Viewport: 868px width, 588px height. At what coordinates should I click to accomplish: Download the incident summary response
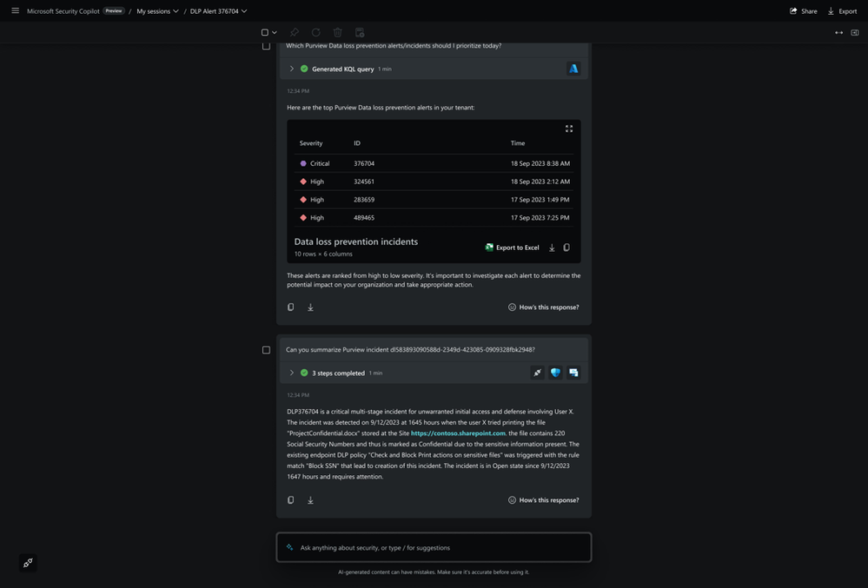click(310, 500)
